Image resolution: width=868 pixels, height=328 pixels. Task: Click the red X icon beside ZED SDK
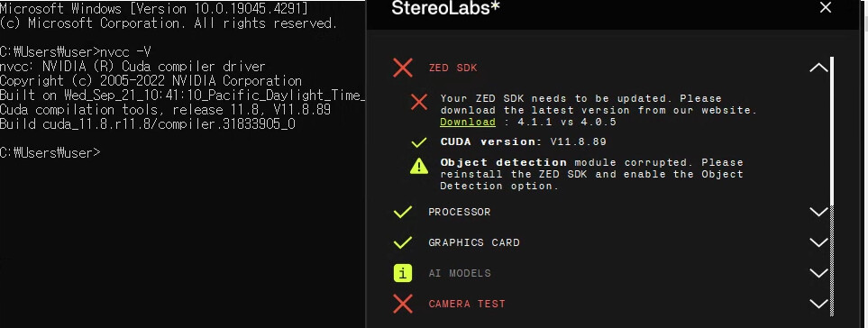point(402,68)
